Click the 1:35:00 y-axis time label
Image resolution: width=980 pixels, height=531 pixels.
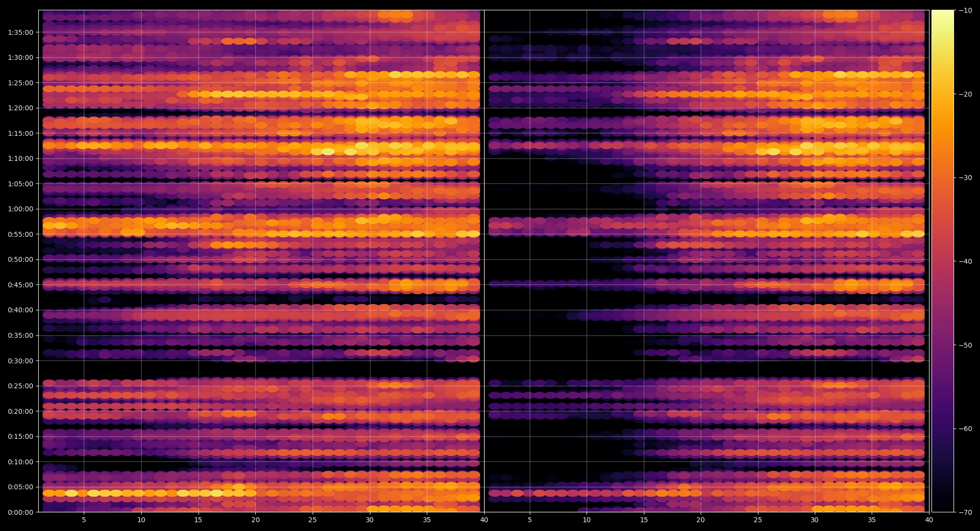21,32
